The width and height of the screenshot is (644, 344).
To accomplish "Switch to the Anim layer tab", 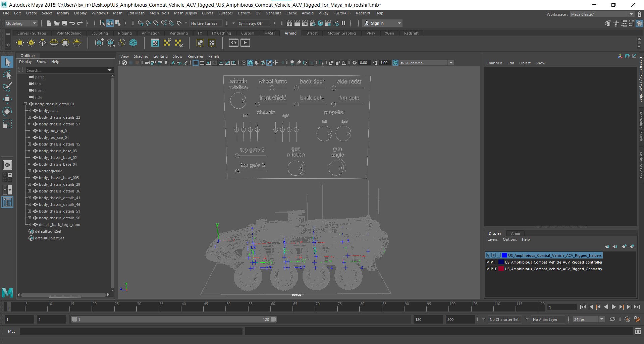I will (x=515, y=233).
